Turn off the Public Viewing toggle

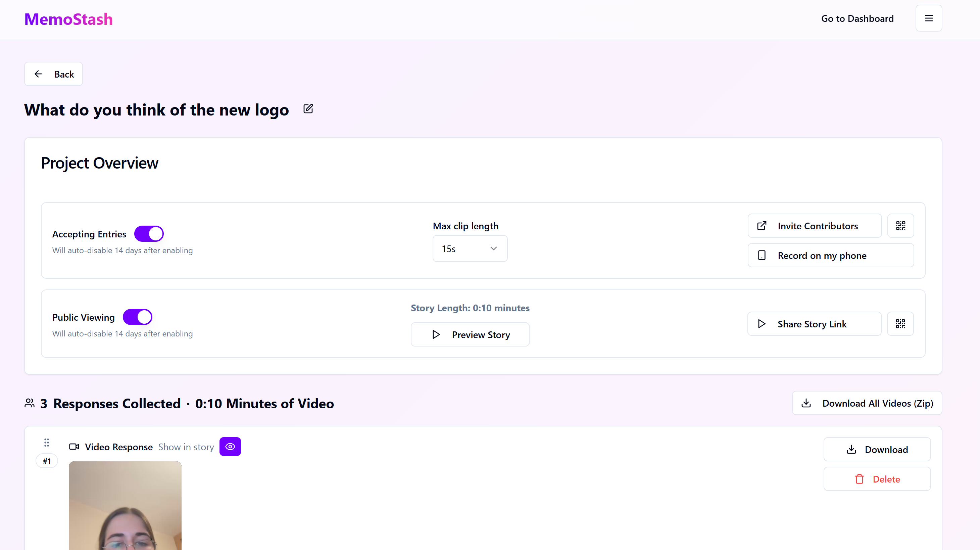tap(137, 317)
